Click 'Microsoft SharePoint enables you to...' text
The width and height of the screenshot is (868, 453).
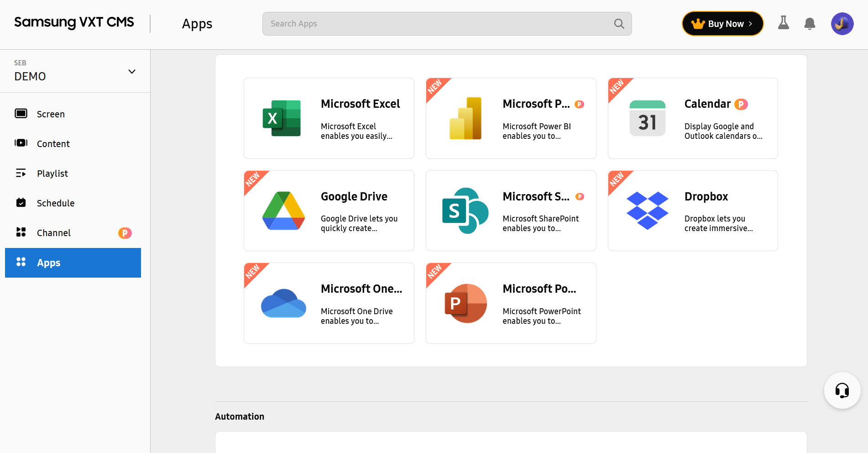click(541, 223)
